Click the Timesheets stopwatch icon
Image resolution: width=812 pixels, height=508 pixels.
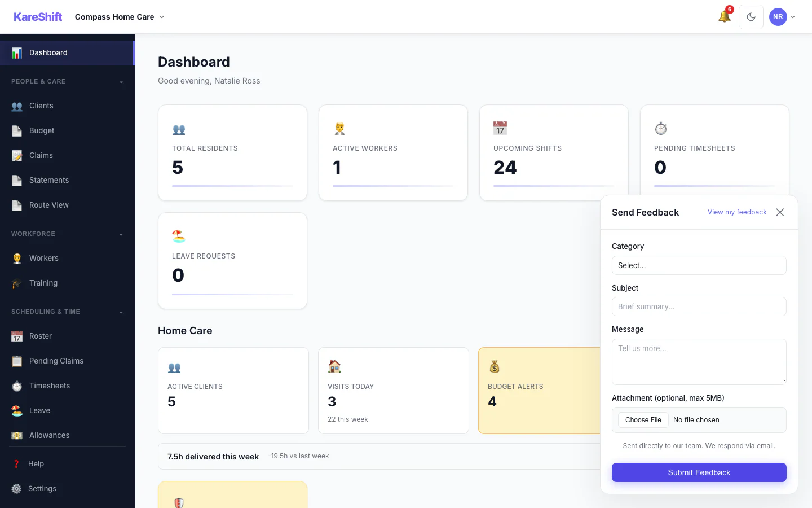[17, 386]
